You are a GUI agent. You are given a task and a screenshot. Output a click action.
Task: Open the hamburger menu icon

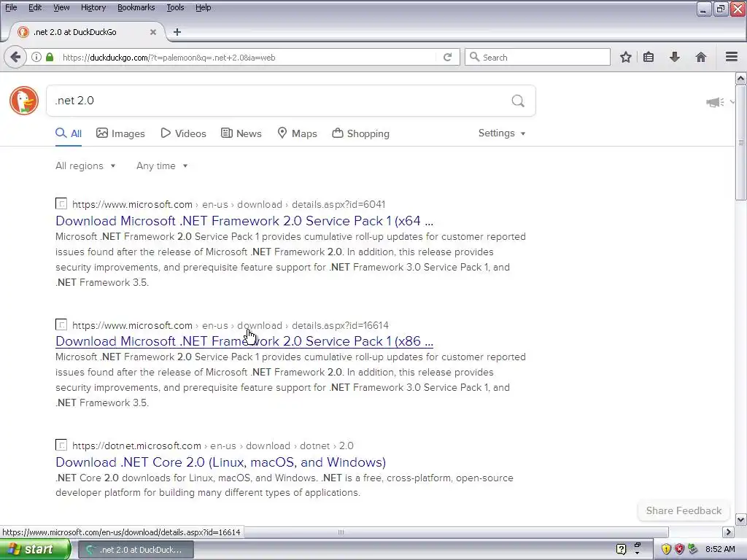tap(732, 57)
